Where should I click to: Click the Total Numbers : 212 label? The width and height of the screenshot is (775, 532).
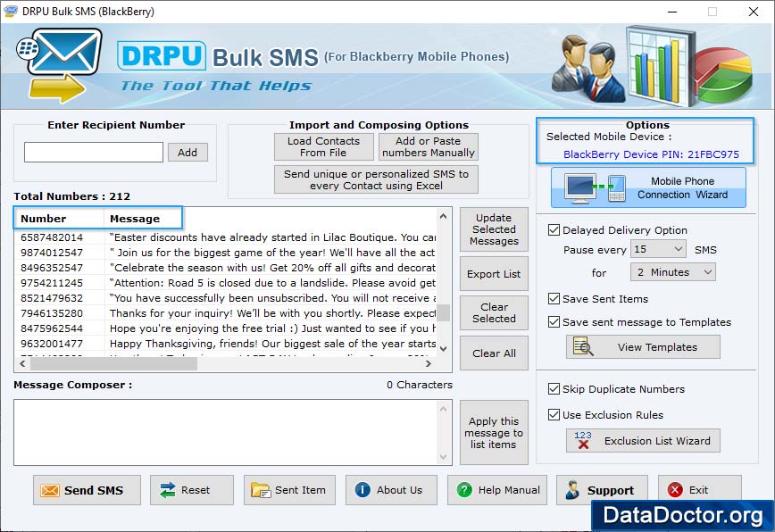coord(71,196)
